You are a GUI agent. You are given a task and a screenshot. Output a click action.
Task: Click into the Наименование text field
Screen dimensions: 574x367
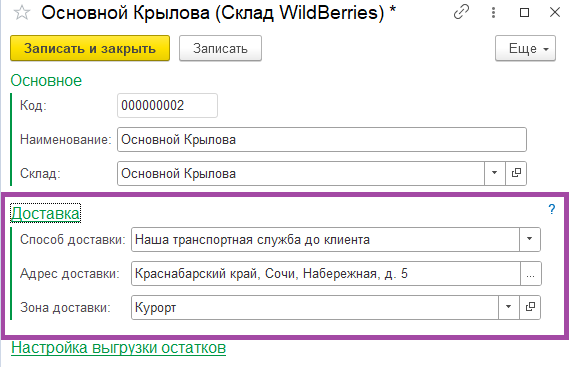[322, 139]
